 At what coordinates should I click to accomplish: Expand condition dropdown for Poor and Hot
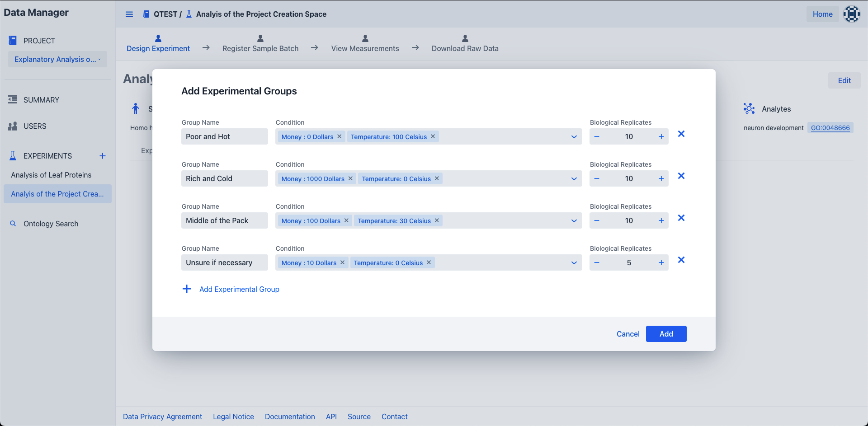point(574,137)
